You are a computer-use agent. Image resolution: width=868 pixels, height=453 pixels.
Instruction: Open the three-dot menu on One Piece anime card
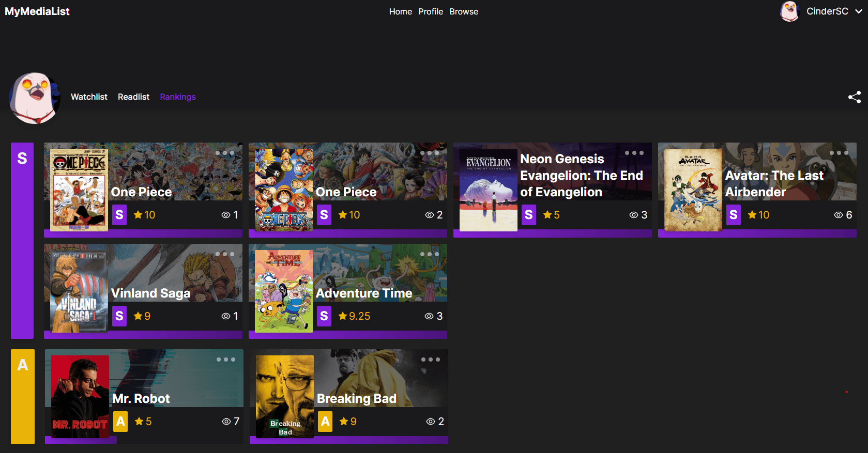tap(430, 153)
